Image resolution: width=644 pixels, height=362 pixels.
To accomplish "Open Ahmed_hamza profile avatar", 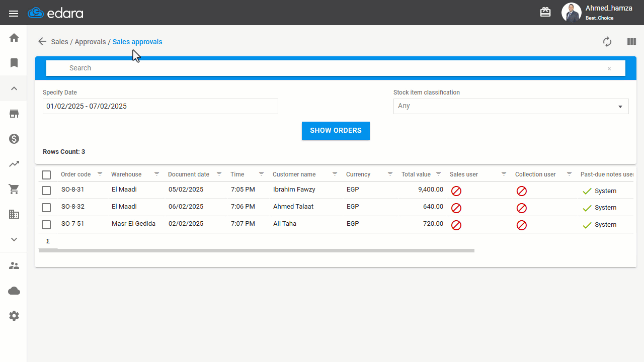I will pos(571,13).
